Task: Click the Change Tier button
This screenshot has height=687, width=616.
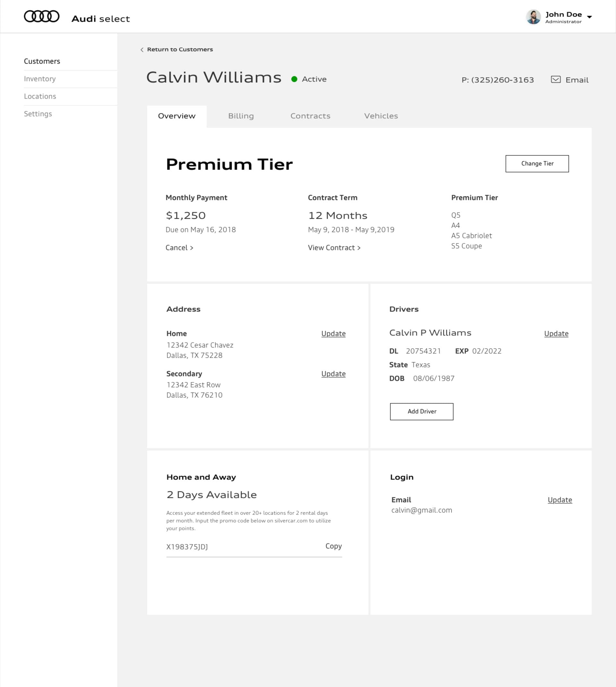Action: pyautogui.click(x=537, y=163)
